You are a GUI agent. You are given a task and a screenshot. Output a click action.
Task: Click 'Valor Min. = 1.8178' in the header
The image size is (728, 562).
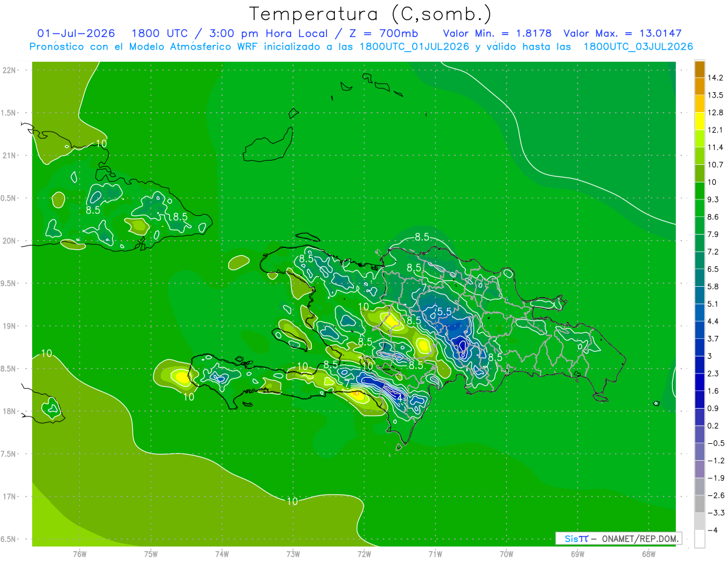point(497,33)
